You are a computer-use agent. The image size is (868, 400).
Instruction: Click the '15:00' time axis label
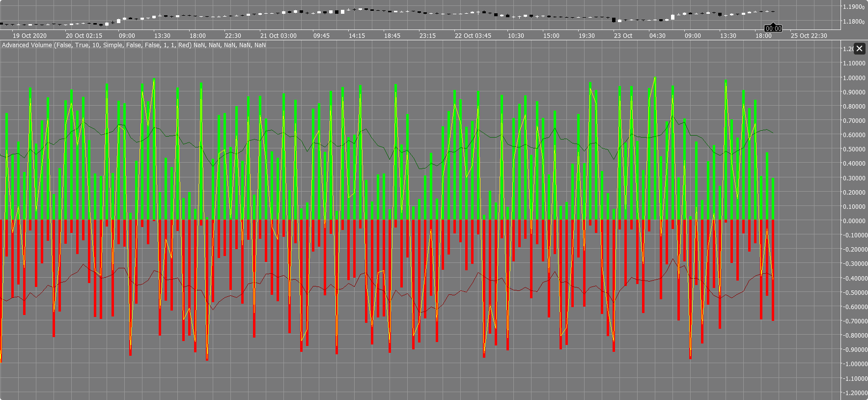pos(551,36)
